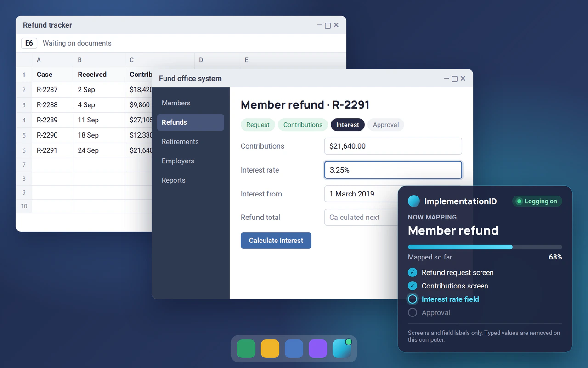Image resolution: width=588 pixels, height=368 pixels.
Task: Select Refunds in the sidebar
Action: 191,122
